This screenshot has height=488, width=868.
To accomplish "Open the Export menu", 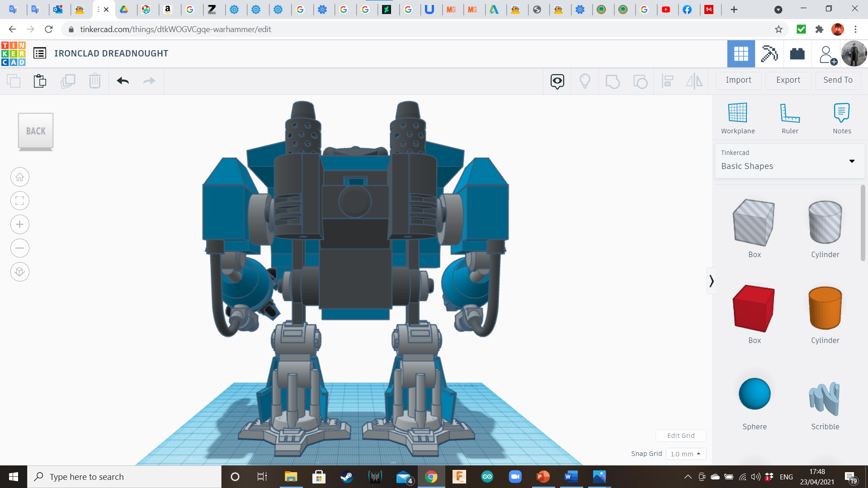I will pos(788,80).
